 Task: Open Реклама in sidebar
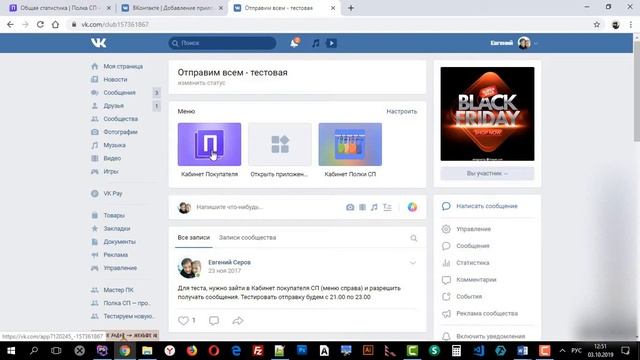[116, 255]
